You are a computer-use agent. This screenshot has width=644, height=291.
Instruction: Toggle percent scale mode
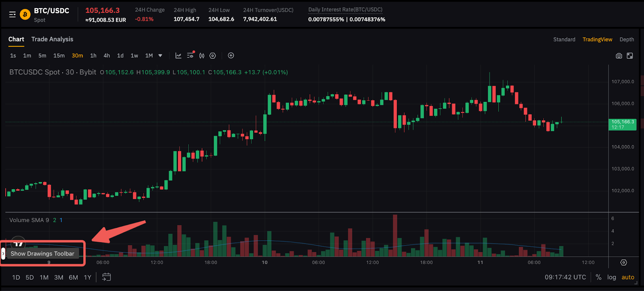[x=599, y=277]
